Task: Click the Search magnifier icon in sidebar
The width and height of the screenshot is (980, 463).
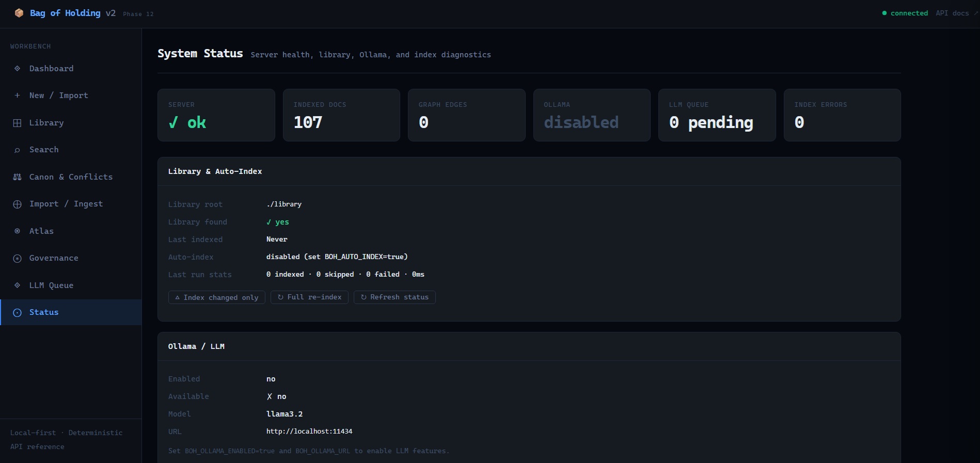Action: (x=17, y=150)
